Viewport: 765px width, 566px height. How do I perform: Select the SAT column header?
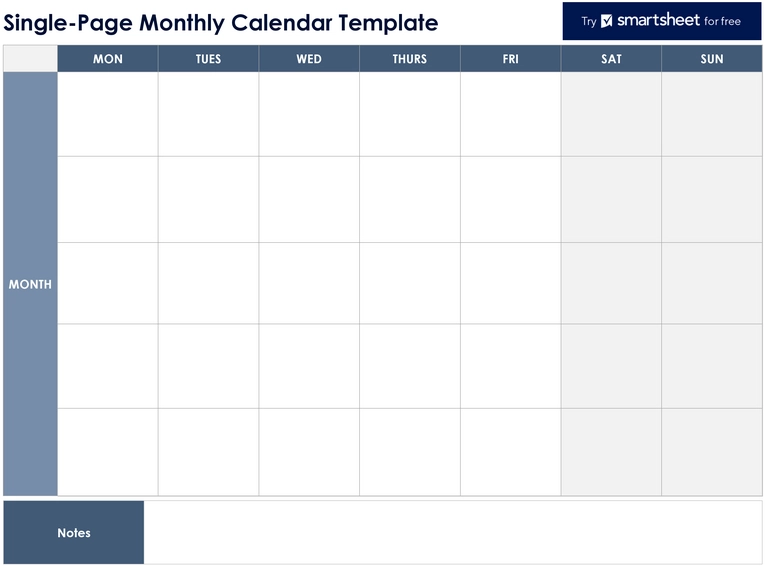point(611,59)
